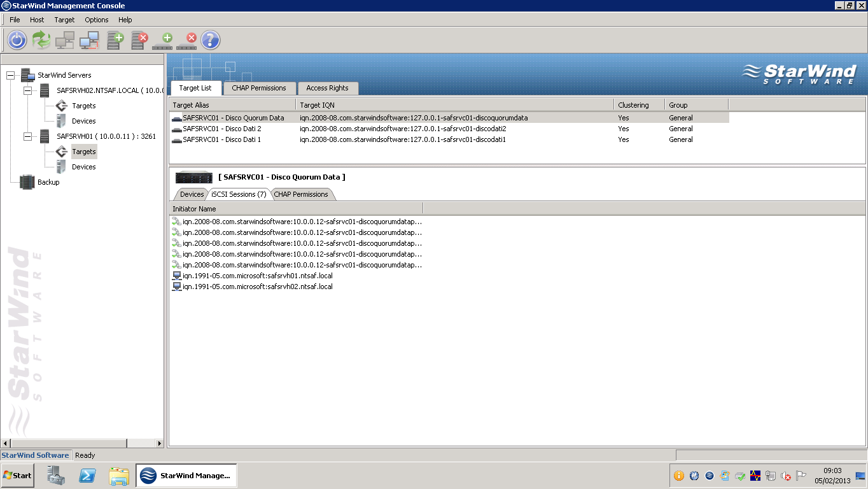Open Help with the question mark icon

211,40
